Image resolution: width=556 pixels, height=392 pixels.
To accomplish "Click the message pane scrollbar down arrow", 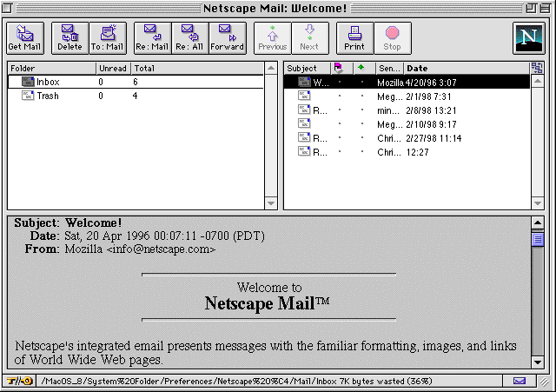I will point(537,362).
